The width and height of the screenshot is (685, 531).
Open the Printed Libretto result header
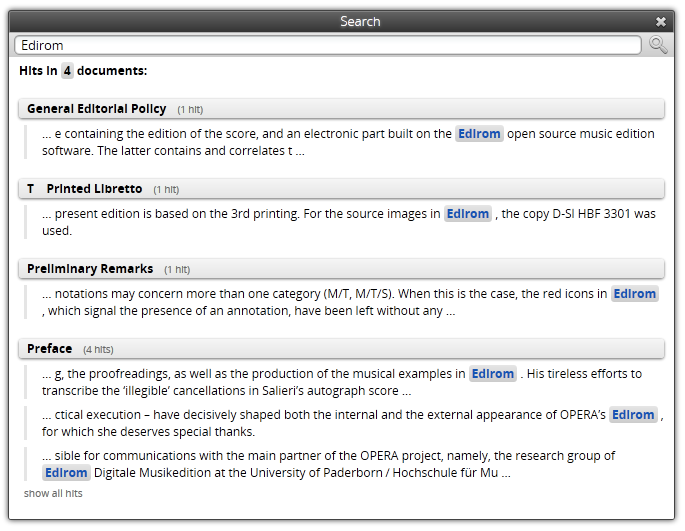pos(341,189)
